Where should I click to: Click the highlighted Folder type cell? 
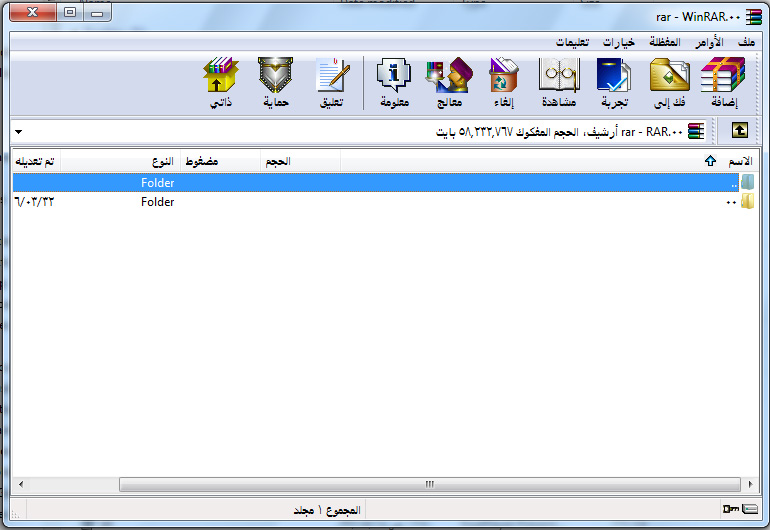[158, 183]
